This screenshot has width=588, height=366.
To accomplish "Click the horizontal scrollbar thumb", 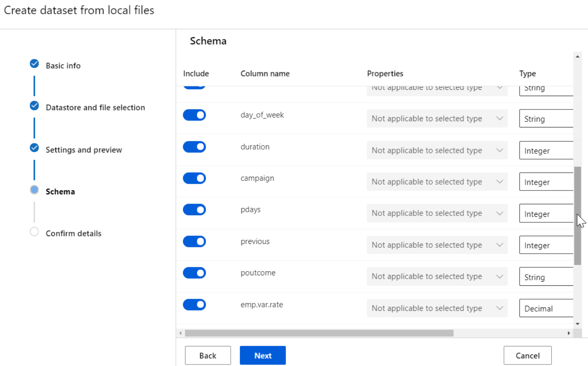I will (x=319, y=333).
